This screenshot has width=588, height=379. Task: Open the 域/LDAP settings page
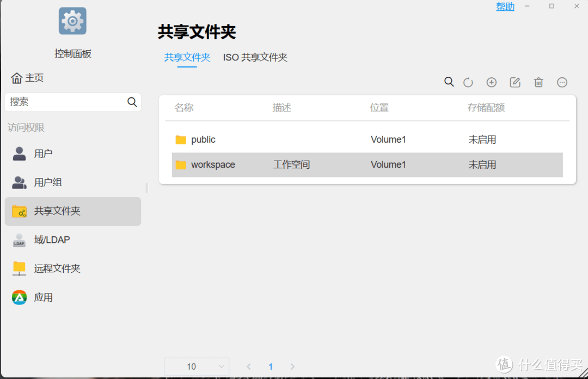73,240
